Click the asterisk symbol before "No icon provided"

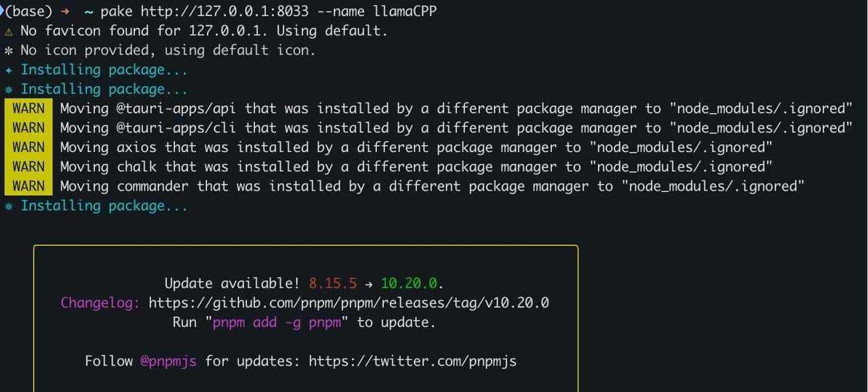8,50
